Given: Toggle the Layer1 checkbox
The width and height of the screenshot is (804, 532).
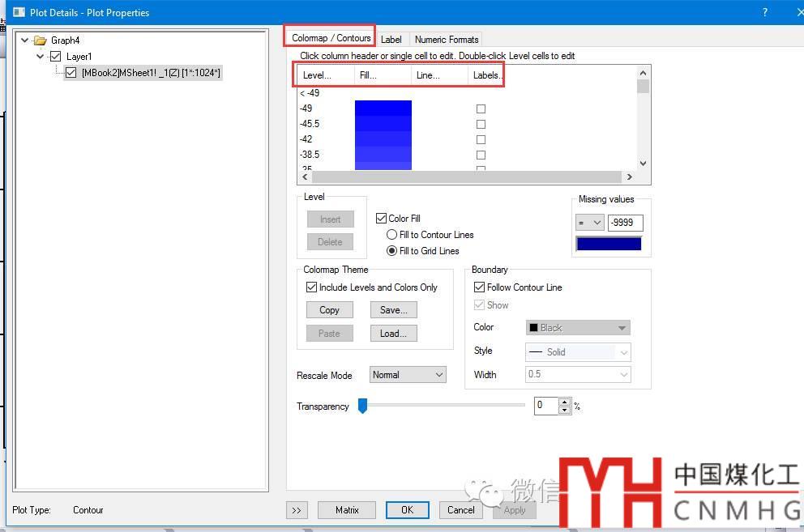Looking at the screenshot, I should 55,57.
